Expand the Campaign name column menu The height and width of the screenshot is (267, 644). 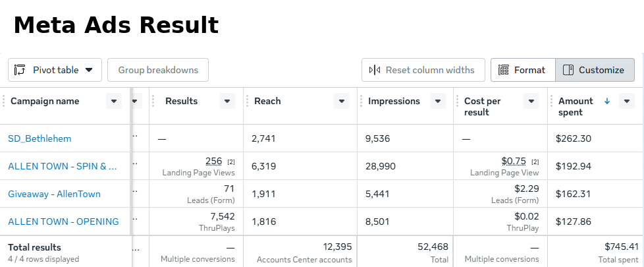click(114, 102)
